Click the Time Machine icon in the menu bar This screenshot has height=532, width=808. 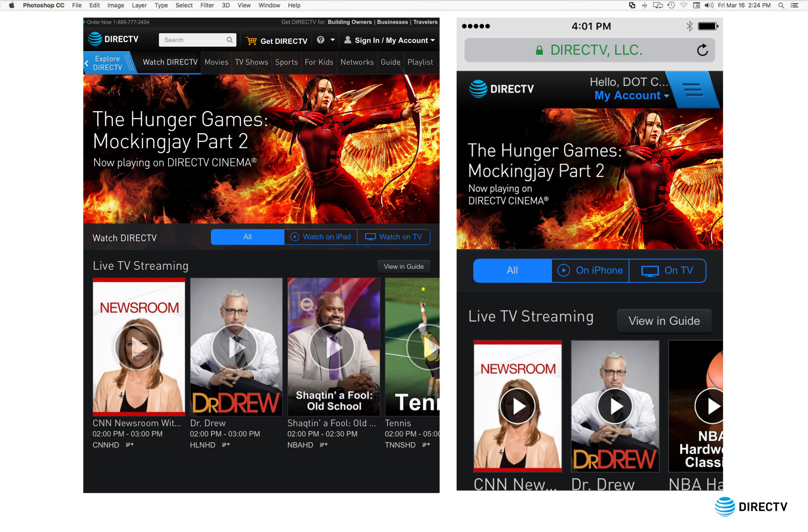coord(671,5)
